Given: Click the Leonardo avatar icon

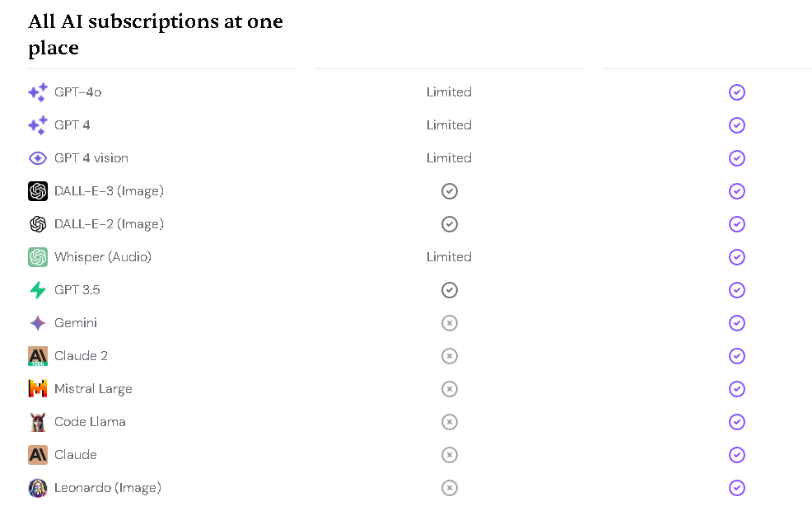Looking at the screenshot, I should coord(38,488).
